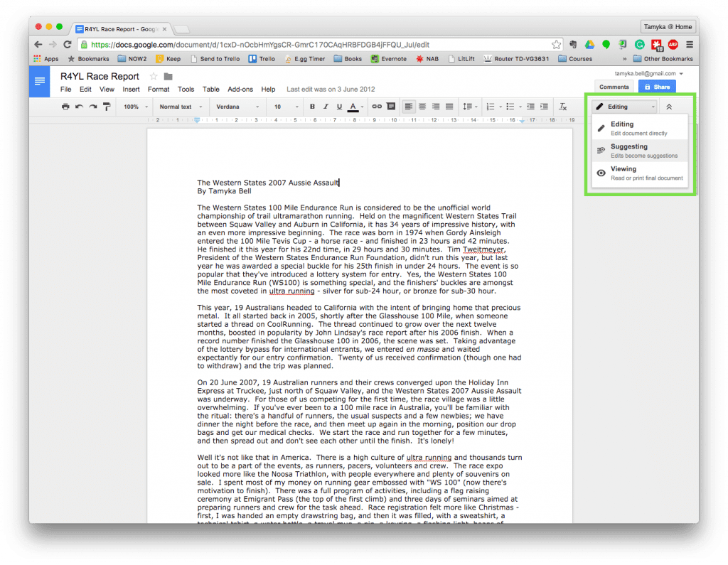Viewport: 728px width, 565px height.
Task: Decrease the indent
Action: [x=530, y=107]
